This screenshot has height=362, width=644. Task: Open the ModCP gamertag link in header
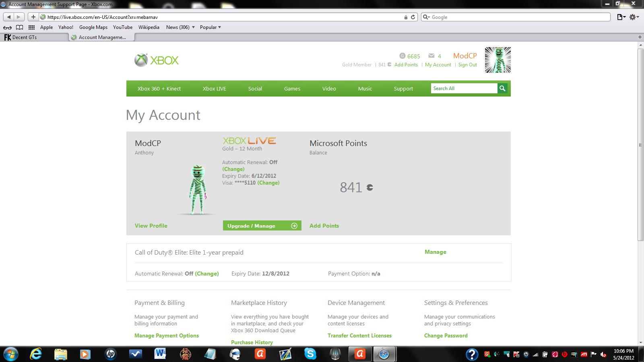(x=465, y=56)
